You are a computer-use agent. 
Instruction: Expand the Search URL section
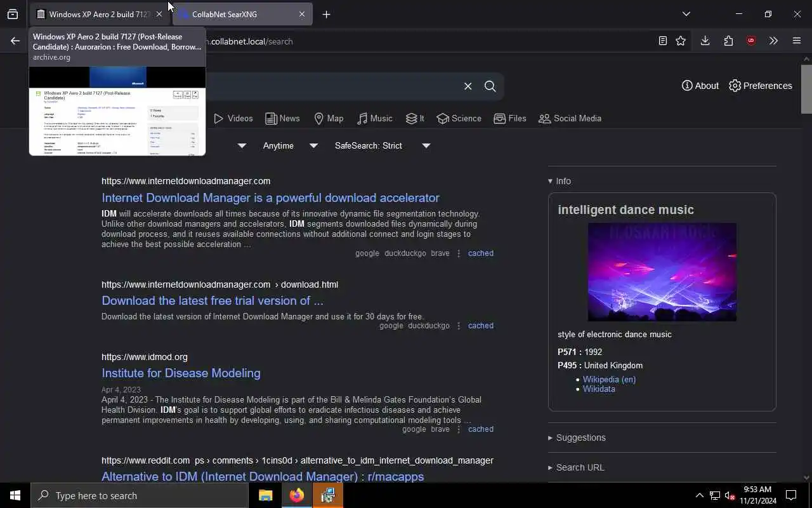tap(576, 467)
